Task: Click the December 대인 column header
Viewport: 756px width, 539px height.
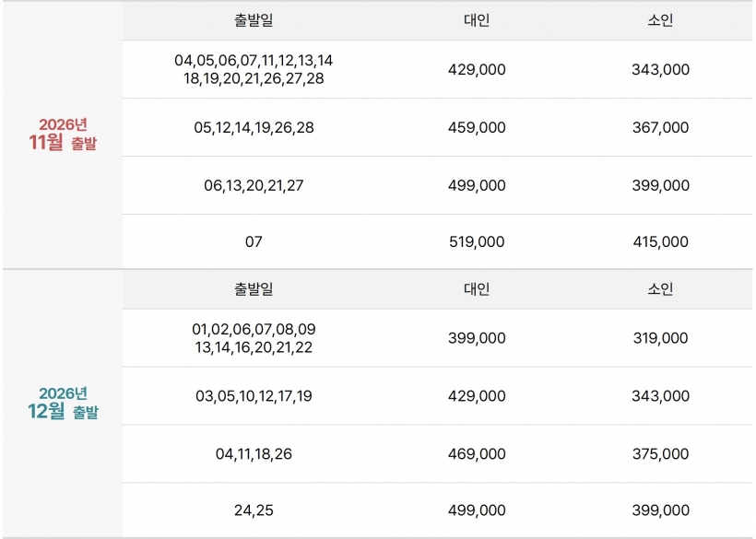Action: pyautogui.click(x=477, y=289)
